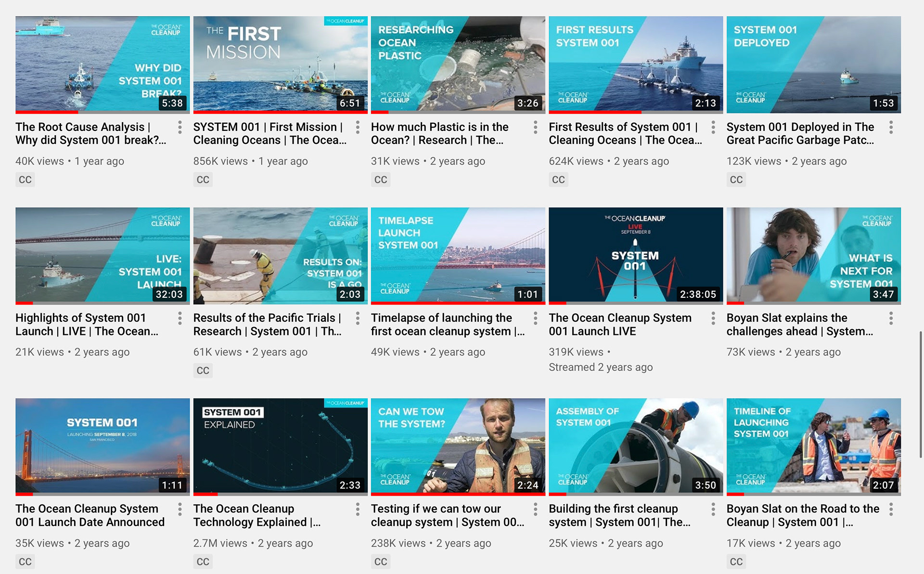Open options menu for Launch Date Announced video
Screen dimensions: 924x574
click(180, 510)
